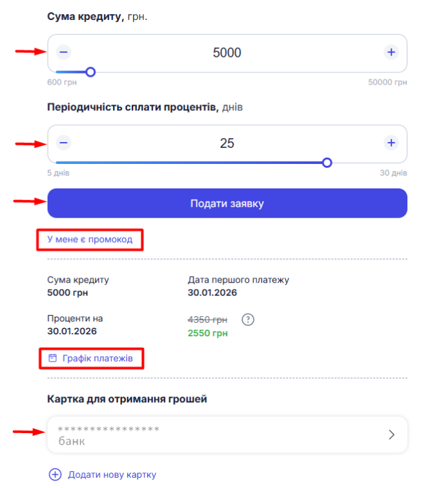Viewport: 448px width, 488px height.
Task: Click the payment period slider handle
Action: coord(327,163)
